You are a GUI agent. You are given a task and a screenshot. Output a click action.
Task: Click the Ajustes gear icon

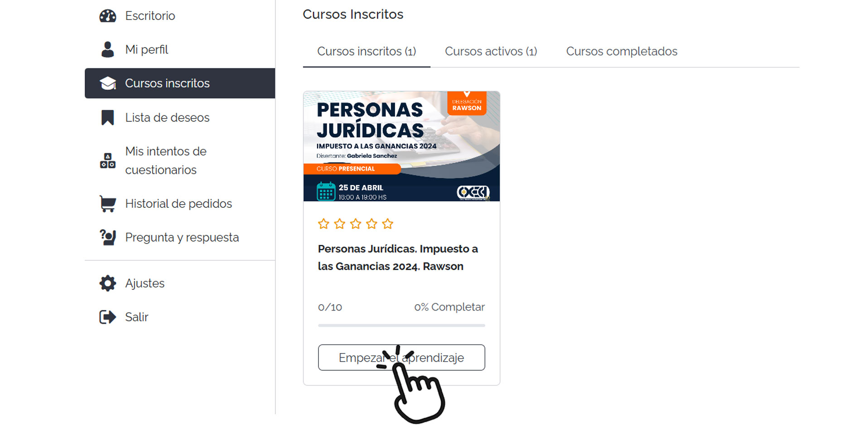click(107, 283)
